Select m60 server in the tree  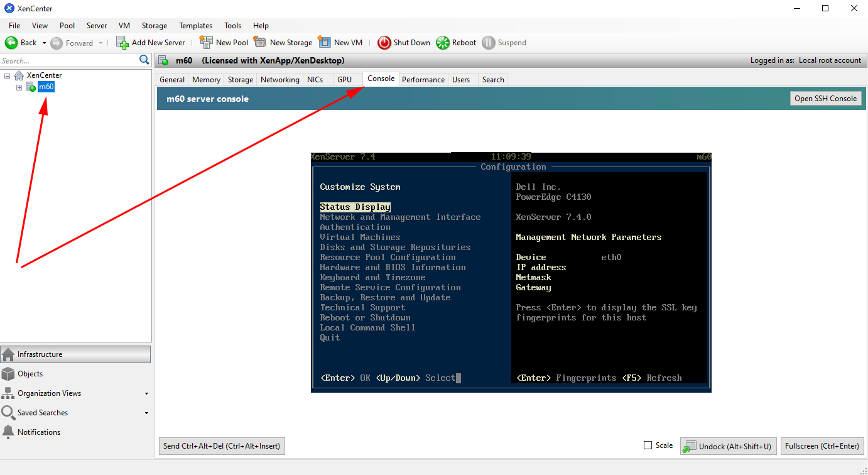click(46, 87)
